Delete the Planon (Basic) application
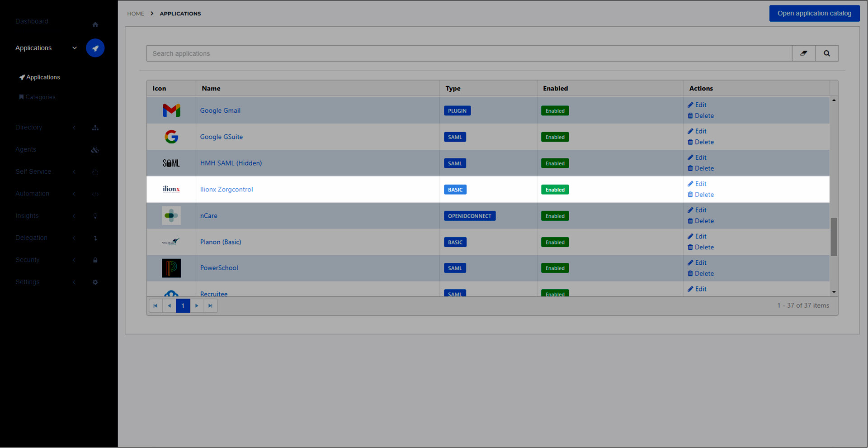 (x=701, y=247)
